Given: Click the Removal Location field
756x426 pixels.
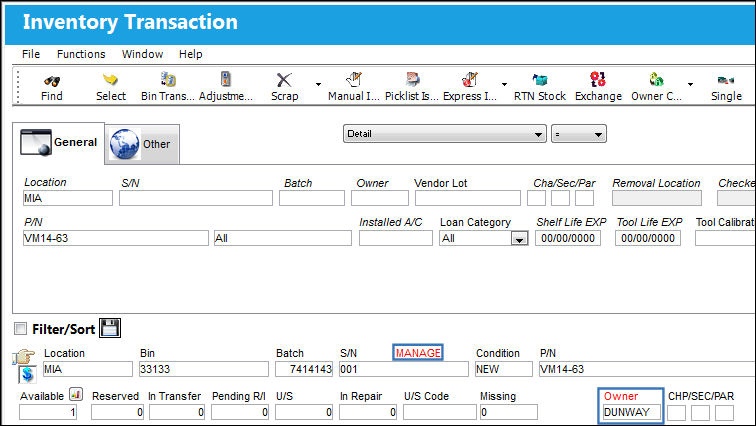Looking at the screenshot, I should point(657,198).
